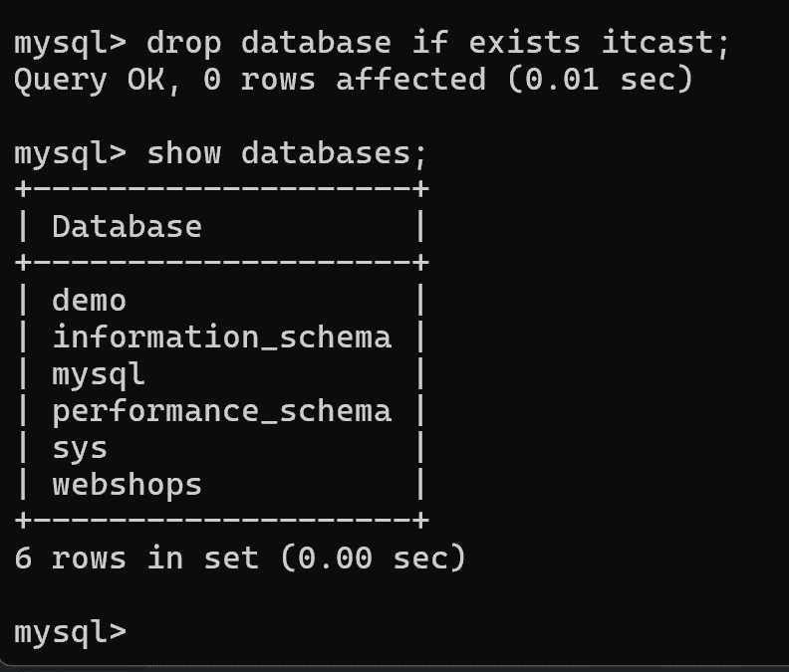
Task: Click the first mysql prompt at the top
Action: 70,44
